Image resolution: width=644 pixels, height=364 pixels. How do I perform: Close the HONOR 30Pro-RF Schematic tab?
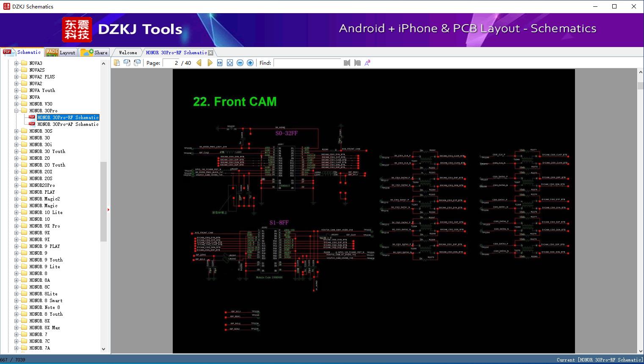(x=210, y=53)
